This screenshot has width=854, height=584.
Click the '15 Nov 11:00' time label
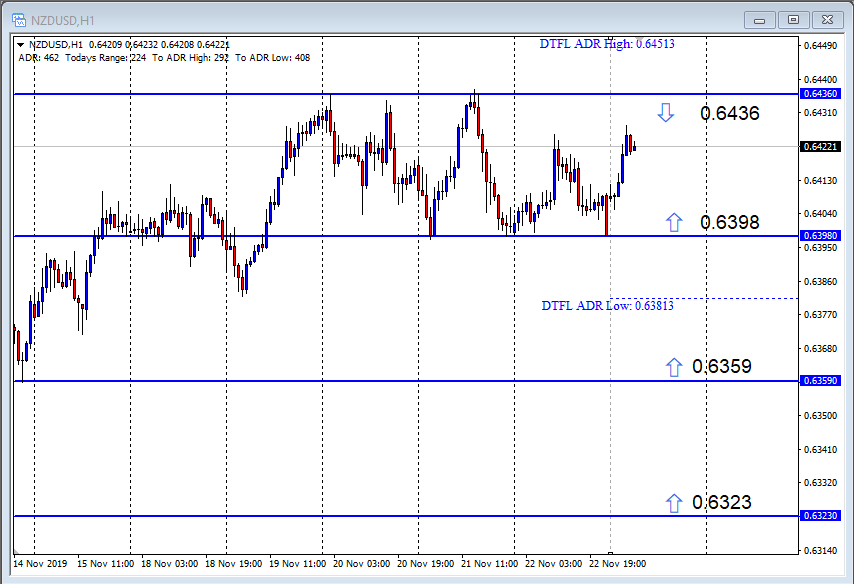coord(105,563)
